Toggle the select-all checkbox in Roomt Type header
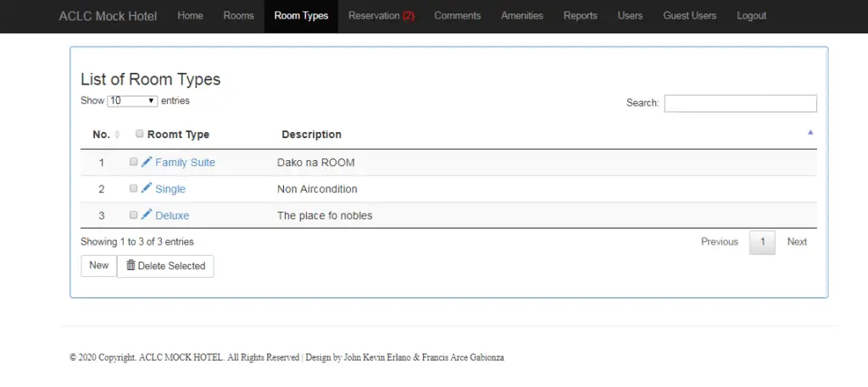 click(140, 134)
